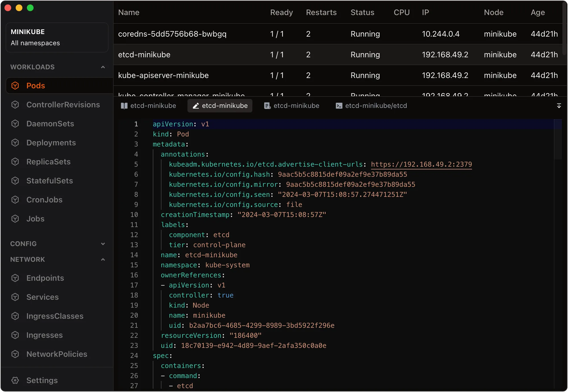Collapse the WORKLOADS section chevron

coord(103,67)
